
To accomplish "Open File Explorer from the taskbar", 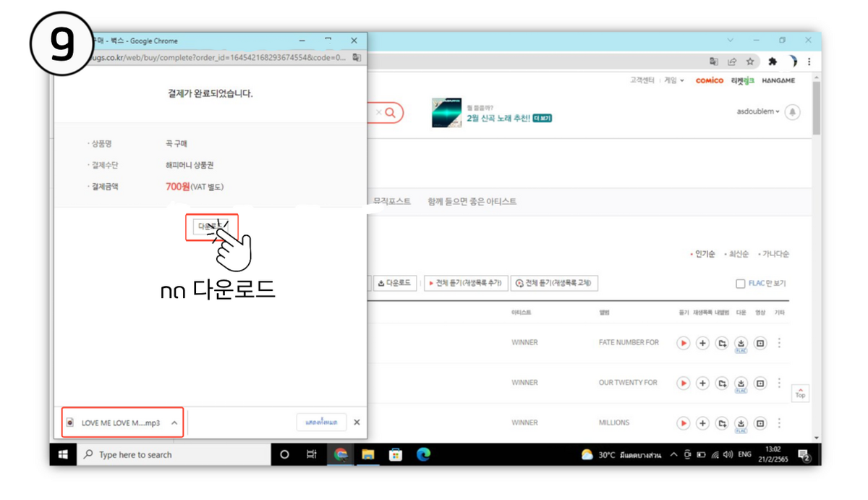I will click(x=368, y=454).
